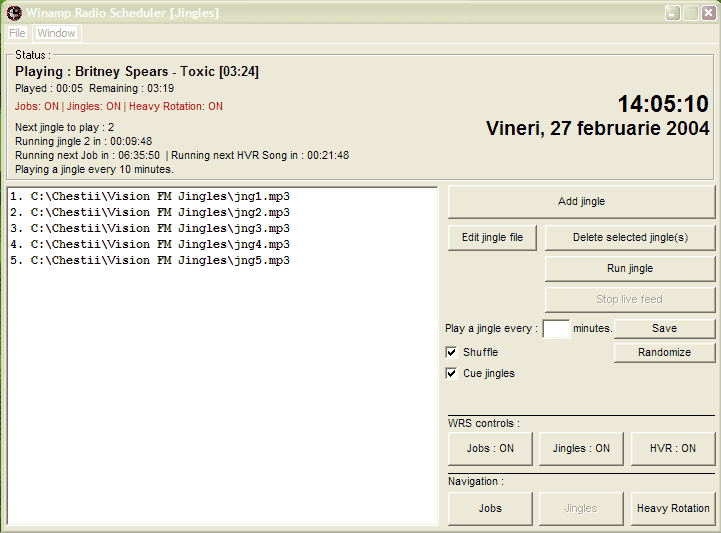Viewport: 721px width, 533px height.
Task: Toggle the Shuffle checkbox
Action: [x=452, y=352]
